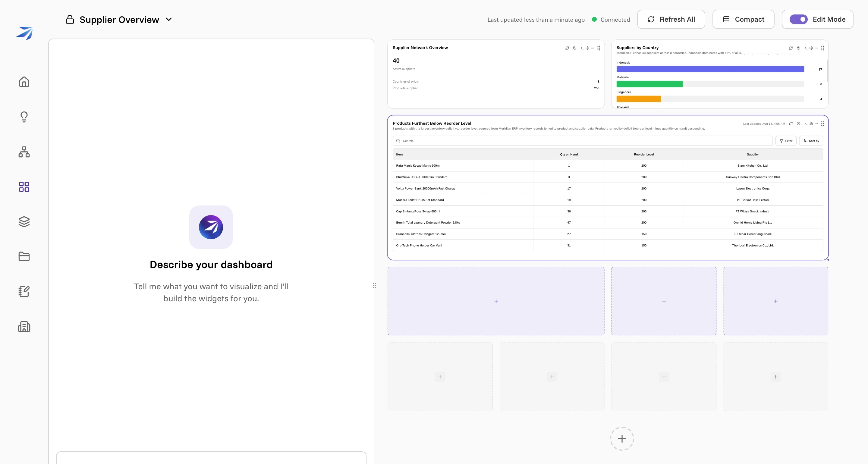The image size is (868, 464).
Task: Refresh the Products Furthest Below Reorder Level widget
Action: [791, 124]
